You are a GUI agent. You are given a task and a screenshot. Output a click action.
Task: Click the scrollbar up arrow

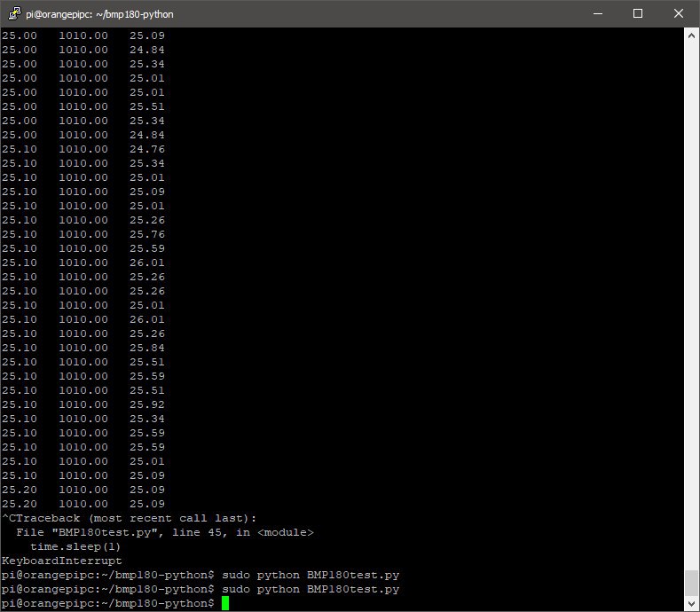tap(691, 35)
